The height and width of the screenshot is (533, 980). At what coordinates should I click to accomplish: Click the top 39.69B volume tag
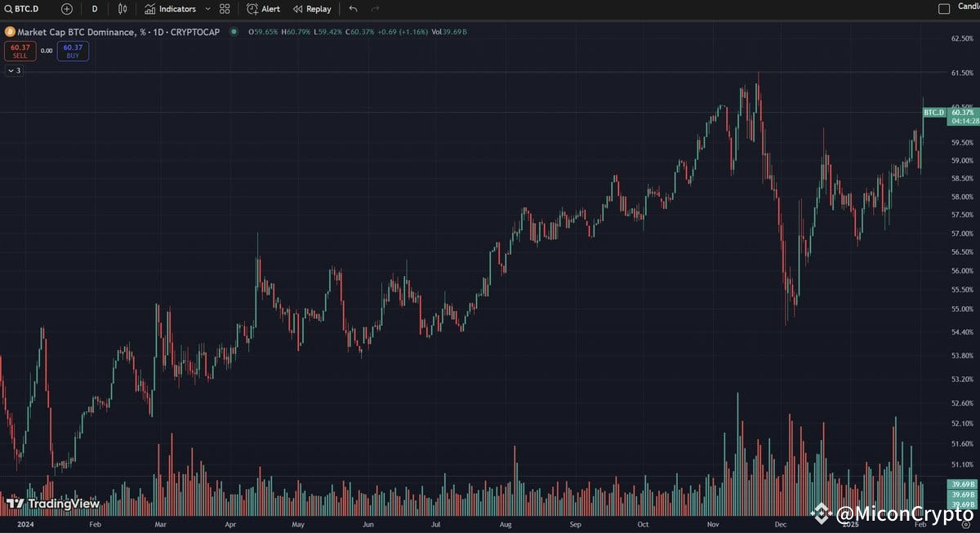click(964, 485)
